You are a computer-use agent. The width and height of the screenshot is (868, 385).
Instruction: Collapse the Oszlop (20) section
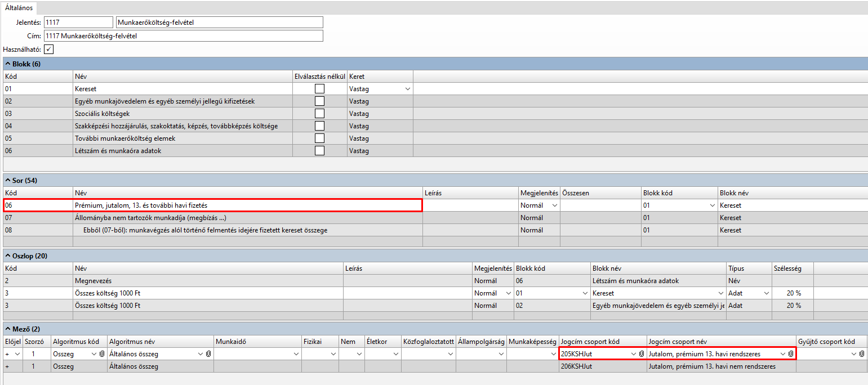click(8, 256)
